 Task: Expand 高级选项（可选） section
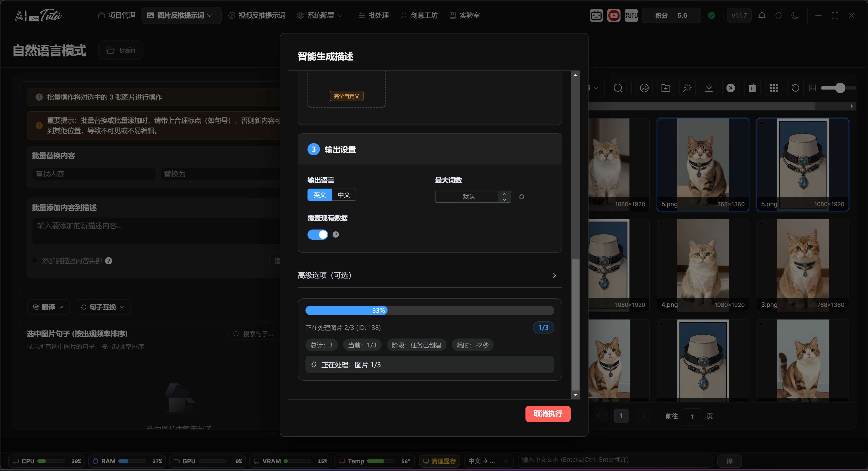pos(430,275)
